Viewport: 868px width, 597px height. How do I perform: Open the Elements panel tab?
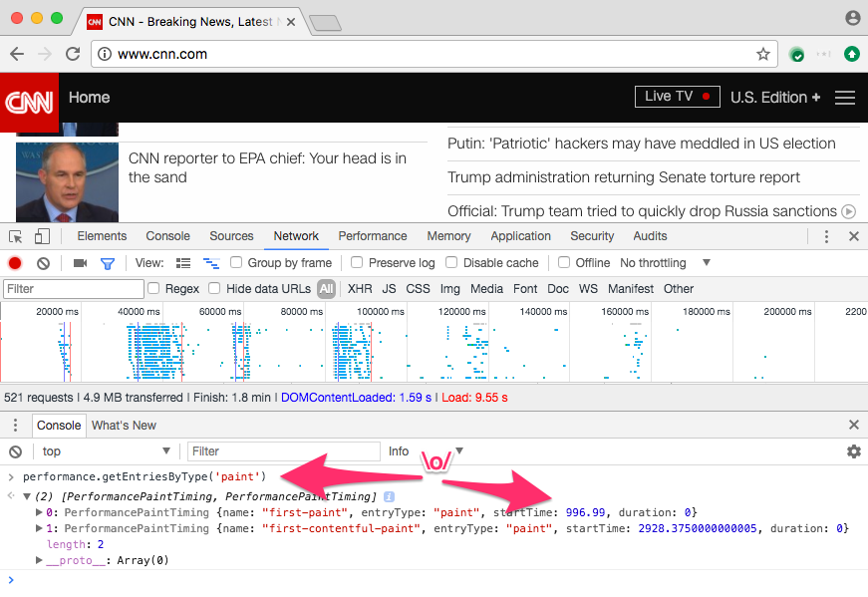click(102, 236)
